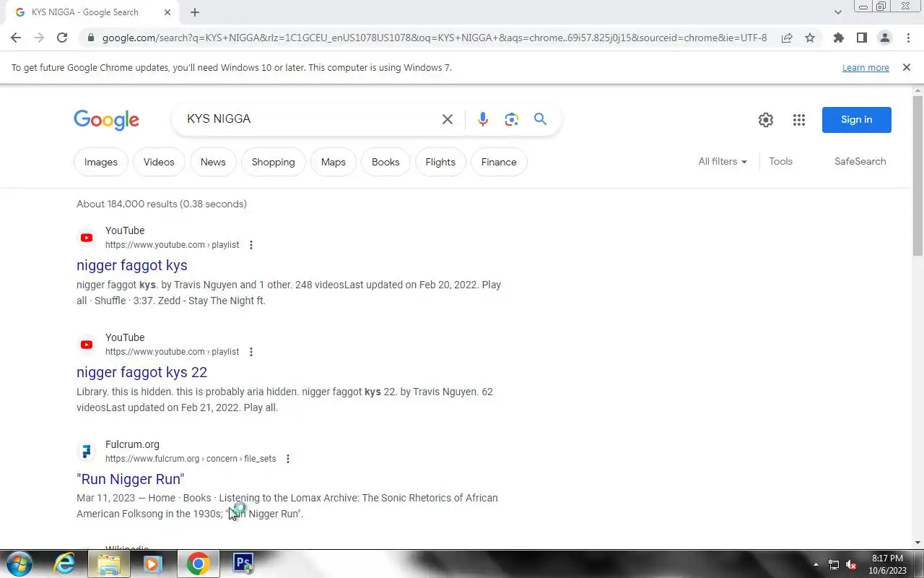Click the scrollbar down arrow
This screenshot has height=578, width=924.
pyautogui.click(x=918, y=543)
